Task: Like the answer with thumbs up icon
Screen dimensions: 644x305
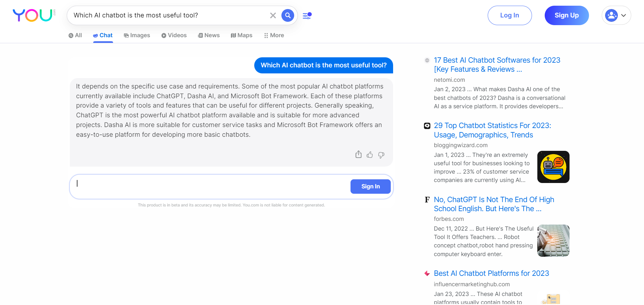Action: [370, 155]
